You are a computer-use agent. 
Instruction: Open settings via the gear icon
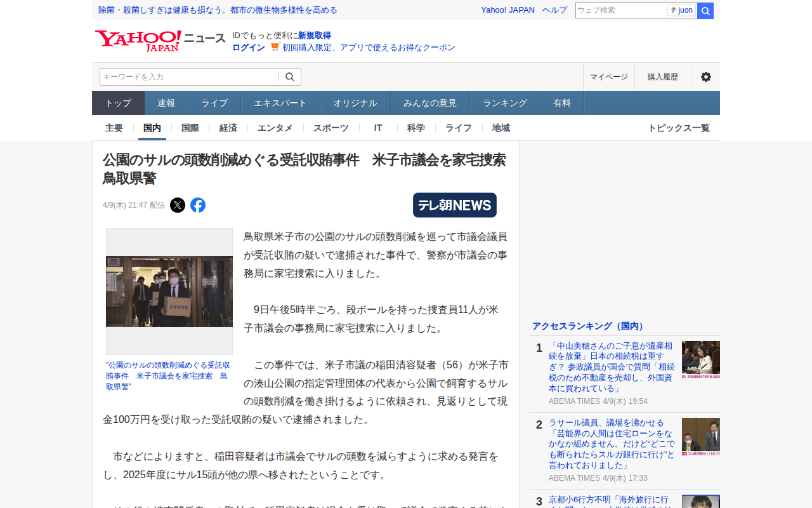point(705,77)
